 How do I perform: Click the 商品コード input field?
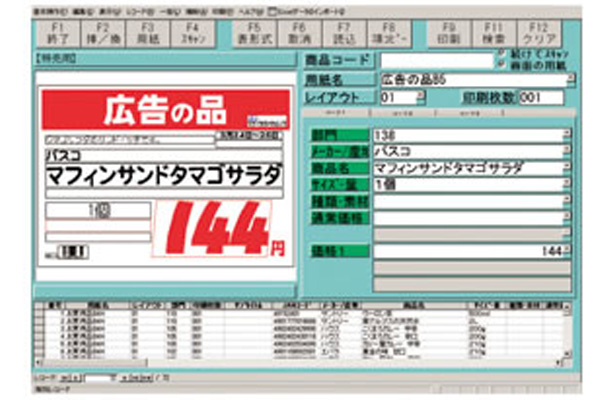[x=435, y=60]
